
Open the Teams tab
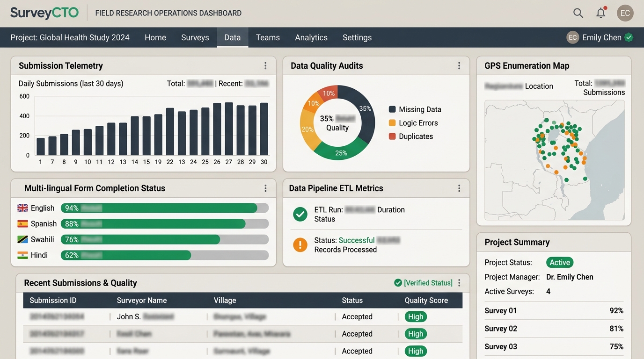[x=268, y=37]
